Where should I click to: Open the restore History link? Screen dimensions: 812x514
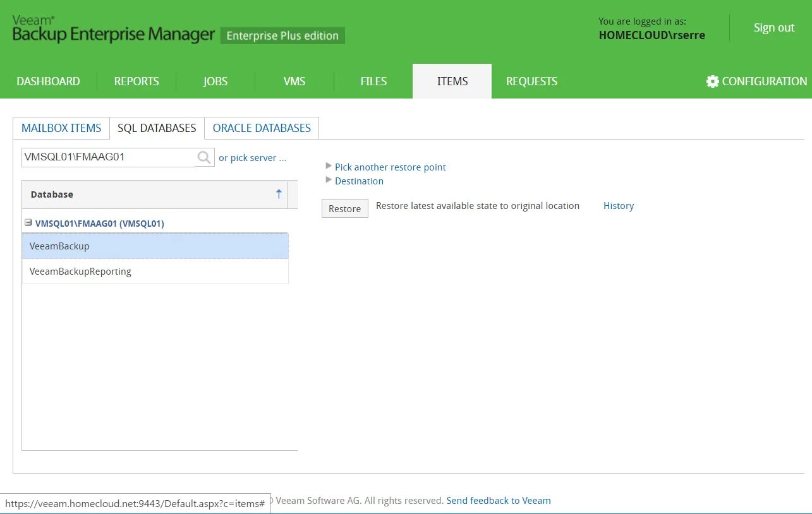619,206
